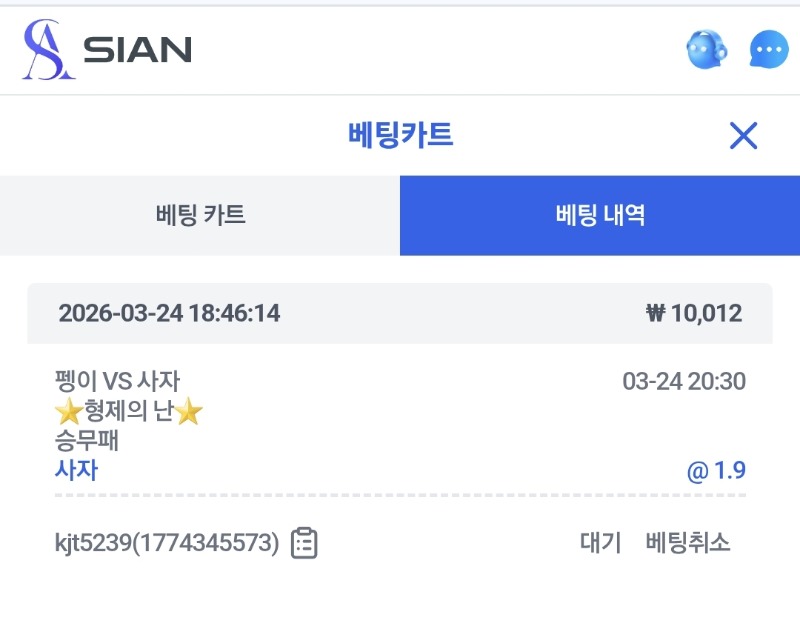The width and height of the screenshot is (800, 629).
Task: Switch to the 베팅 카트 tab
Action: click(x=200, y=215)
